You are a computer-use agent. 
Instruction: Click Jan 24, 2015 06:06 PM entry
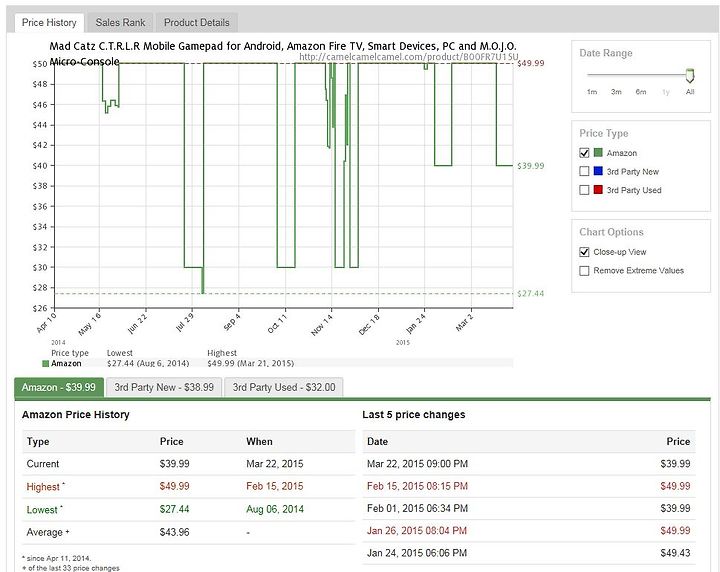(417, 553)
